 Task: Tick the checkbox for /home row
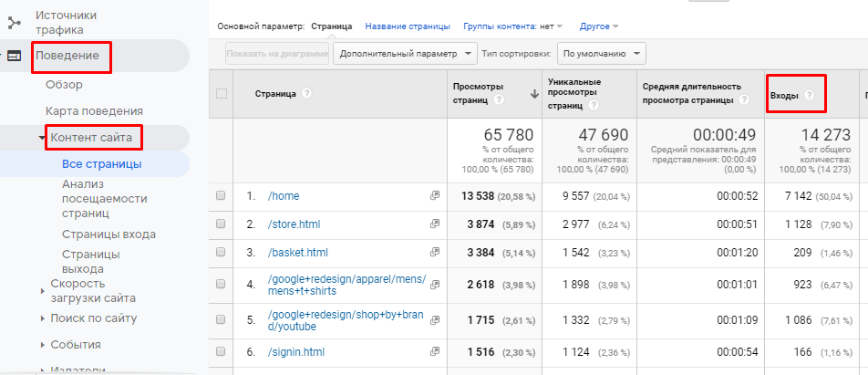tap(221, 195)
